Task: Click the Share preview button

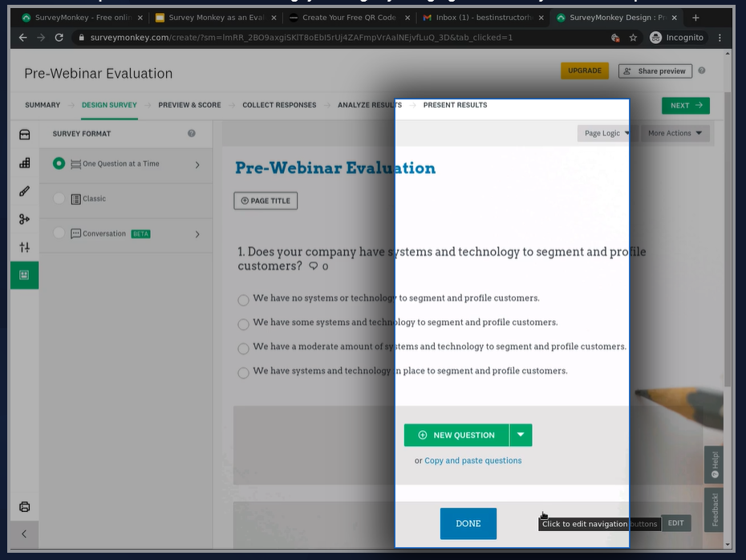Action: 655,71
